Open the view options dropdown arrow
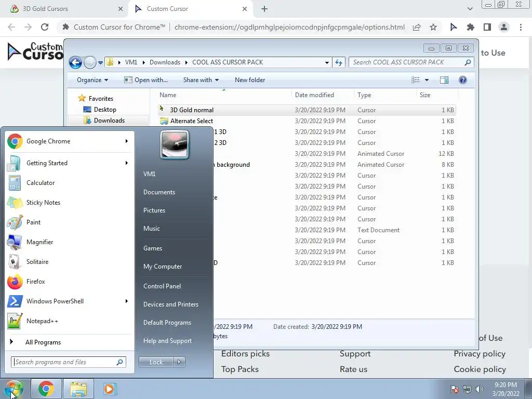This screenshot has width=532, height=399. point(427,80)
